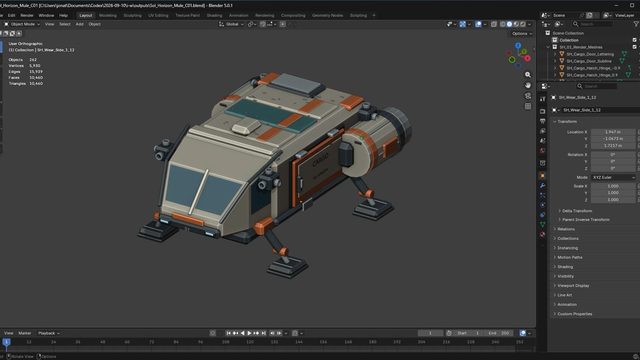Open the viewport Options dropdown

(x=522, y=33)
